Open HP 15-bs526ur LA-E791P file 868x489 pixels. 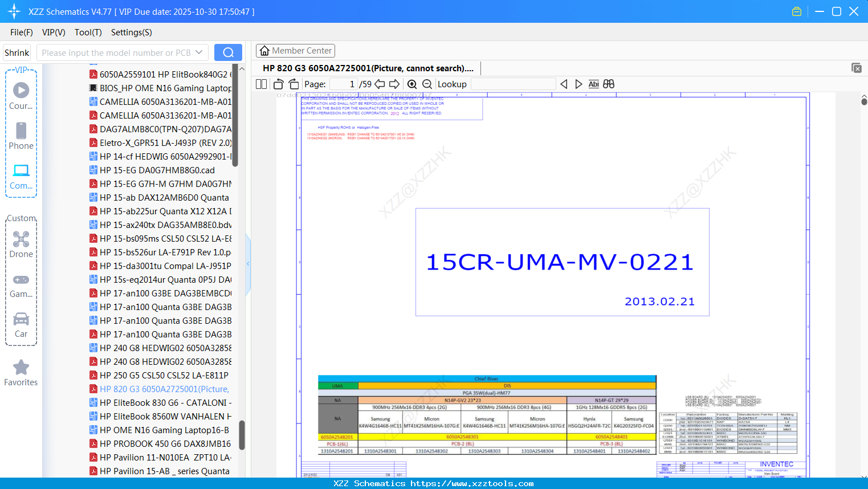coord(161,252)
